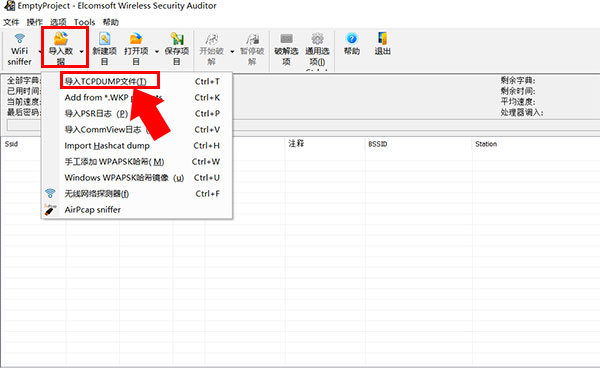Choose 导入TCPDUMP文件 from the dropdown
This screenshot has width=600, height=368.
click(137, 81)
